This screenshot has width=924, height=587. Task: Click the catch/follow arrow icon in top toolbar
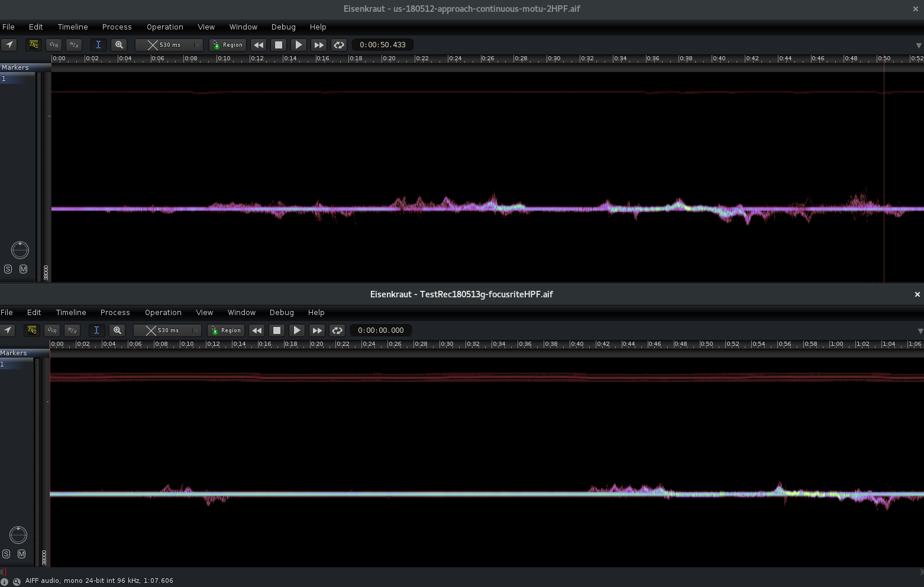(9, 45)
